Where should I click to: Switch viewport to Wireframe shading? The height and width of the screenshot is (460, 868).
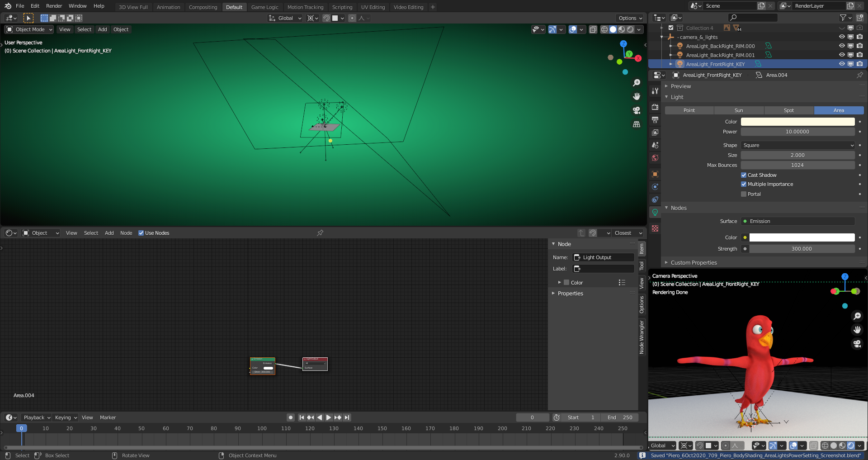pyautogui.click(x=604, y=29)
